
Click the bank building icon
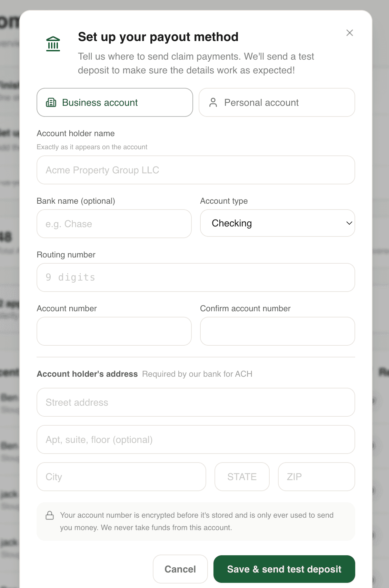tap(53, 44)
